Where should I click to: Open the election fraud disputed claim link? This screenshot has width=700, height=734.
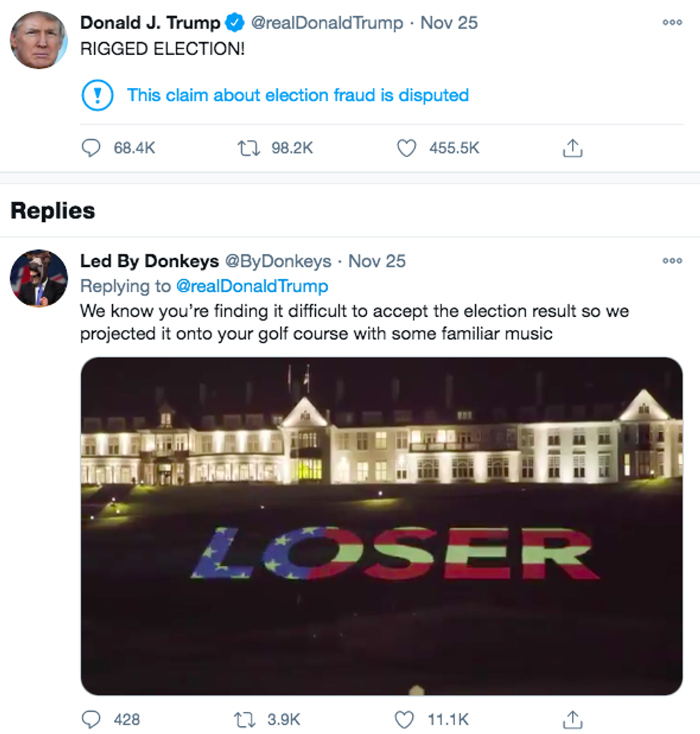[298, 96]
